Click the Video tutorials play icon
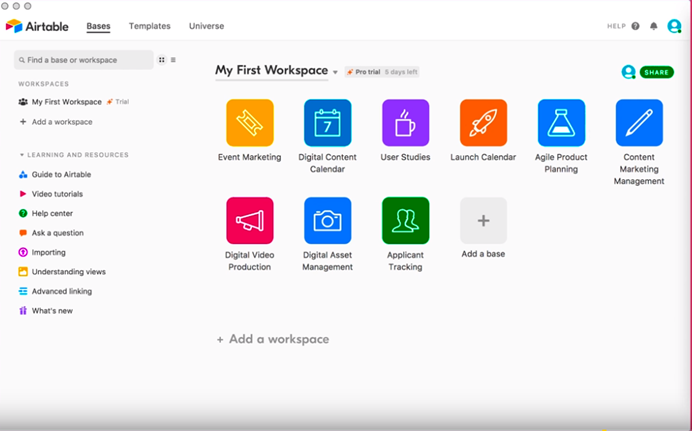Screen dimensions: 692x432 pyautogui.click(x=23, y=194)
